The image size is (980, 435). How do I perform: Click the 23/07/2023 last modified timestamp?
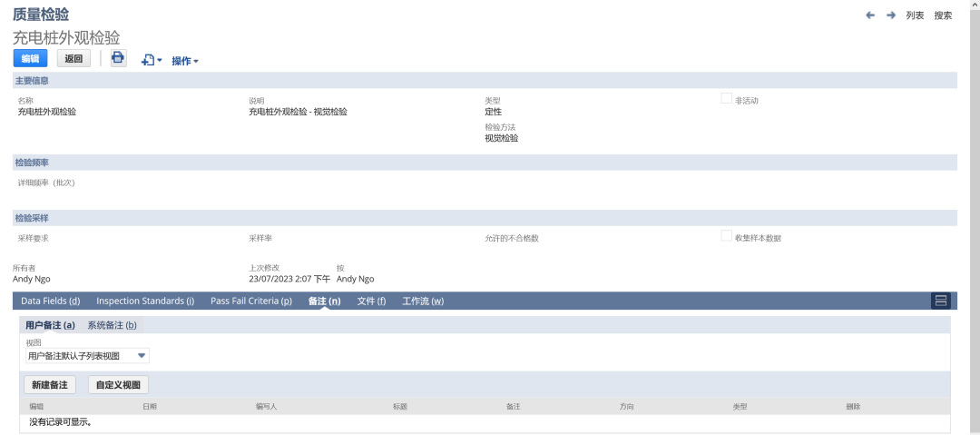click(x=289, y=279)
